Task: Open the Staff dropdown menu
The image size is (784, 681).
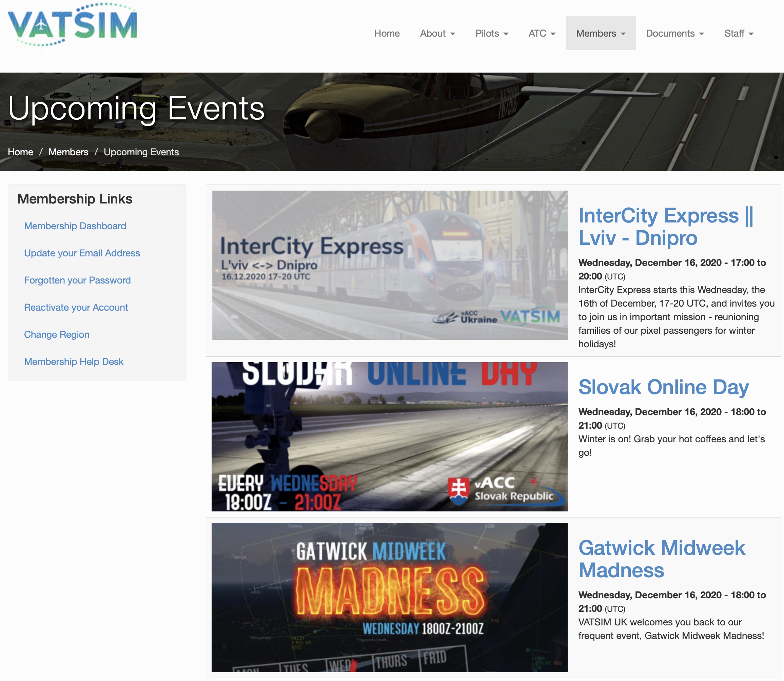Action: 739,34
